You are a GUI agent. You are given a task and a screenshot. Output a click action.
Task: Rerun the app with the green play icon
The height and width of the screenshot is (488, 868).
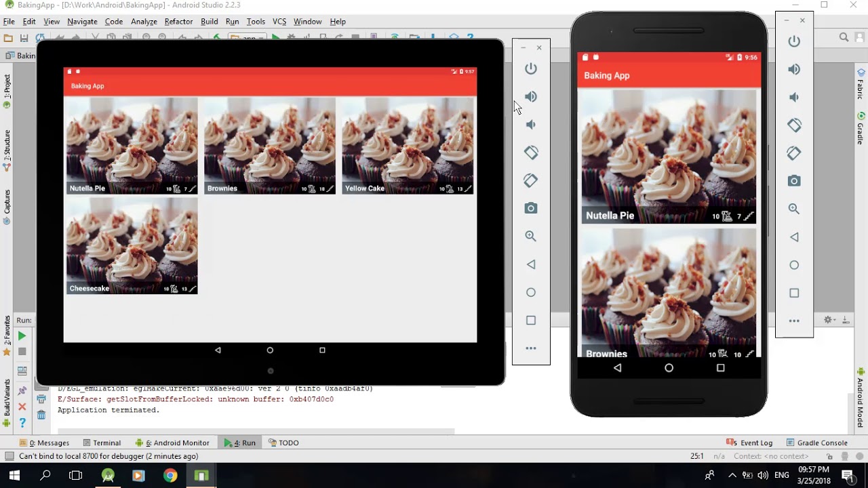pos(22,335)
